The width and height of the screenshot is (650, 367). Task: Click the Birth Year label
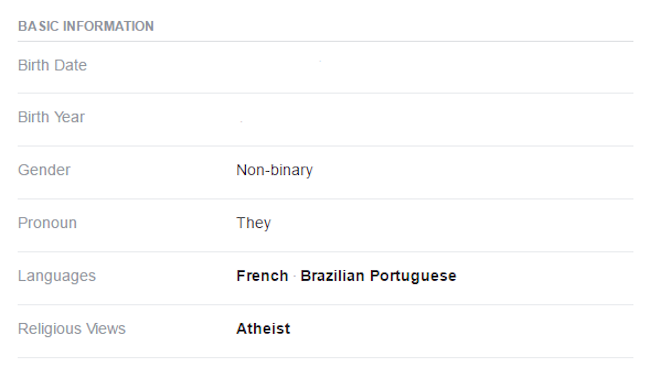[51, 117]
